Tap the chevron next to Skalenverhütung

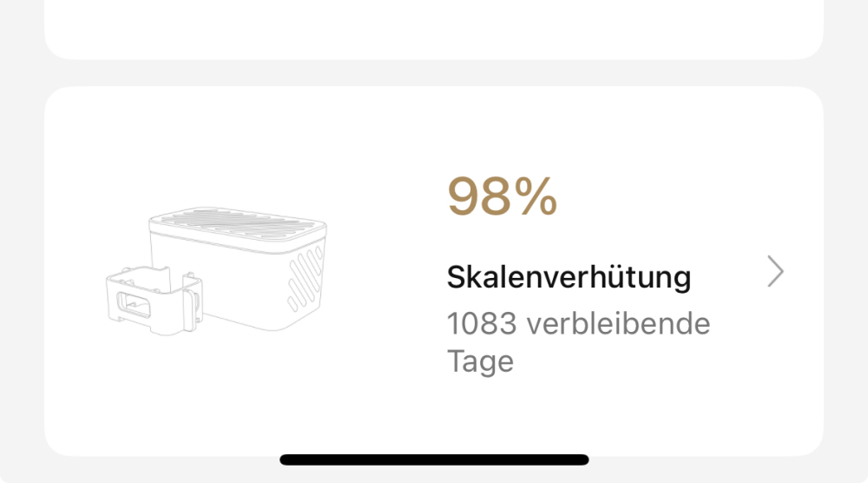point(776,272)
